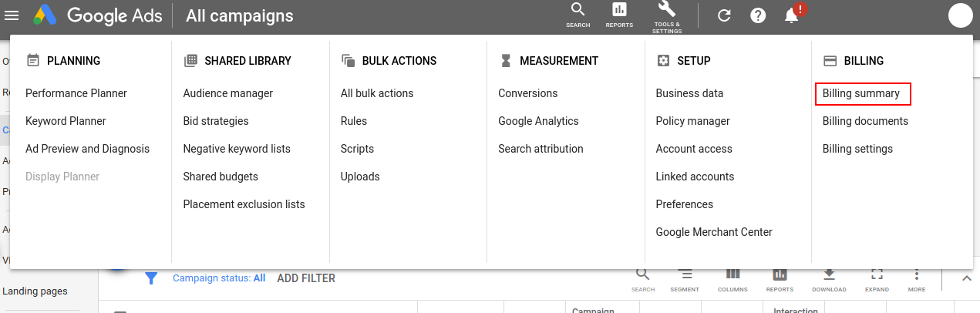The height and width of the screenshot is (313, 980).
Task: Open Google Merchant Center
Action: pyautogui.click(x=714, y=232)
